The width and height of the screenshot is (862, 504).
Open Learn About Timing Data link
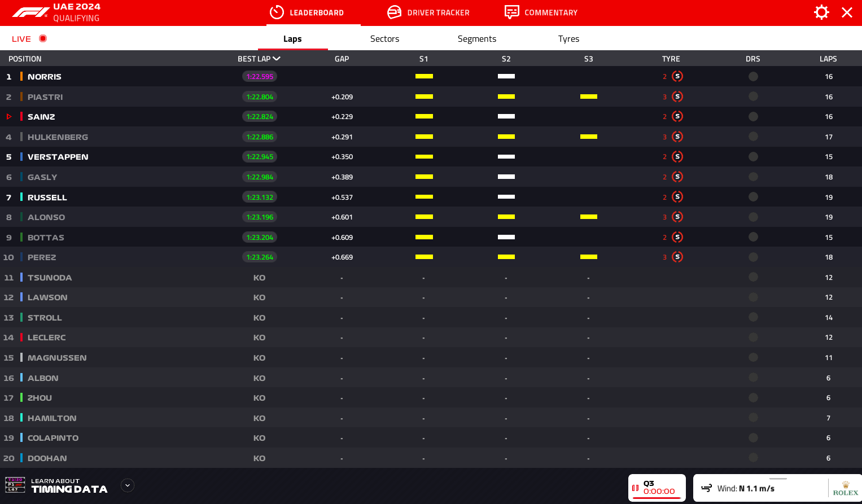69,485
